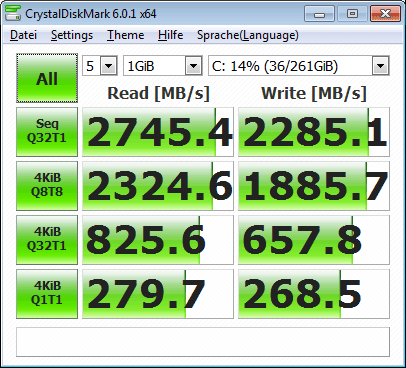Viewport: 406px width, 368px height.
Task: Open the Sprache(Language) menu
Action: tap(248, 35)
